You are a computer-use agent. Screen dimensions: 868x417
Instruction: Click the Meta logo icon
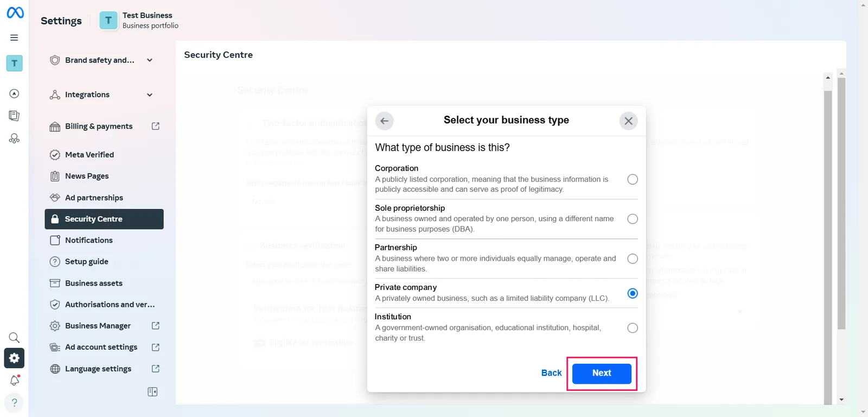coord(15,12)
